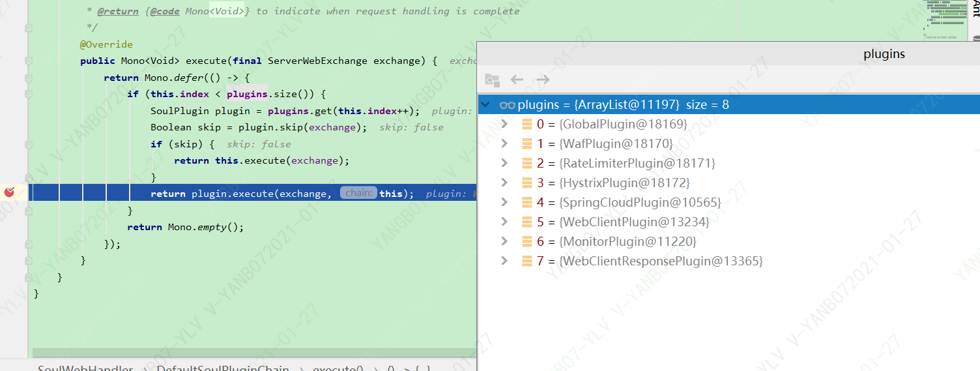Click field icon of element 6 MonitorPlugin
The width and height of the screenshot is (980, 371).
click(x=527, y=241)
